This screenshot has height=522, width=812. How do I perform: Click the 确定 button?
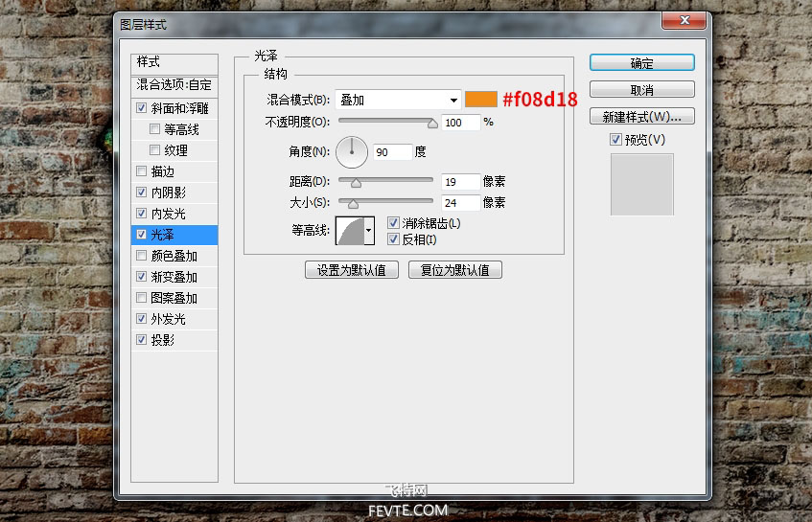click(641, 62)
